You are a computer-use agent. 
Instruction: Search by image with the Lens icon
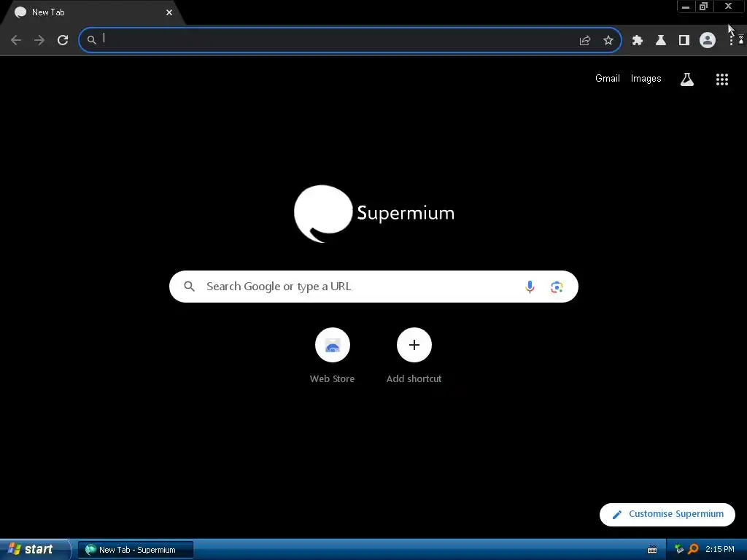[557, 287]
